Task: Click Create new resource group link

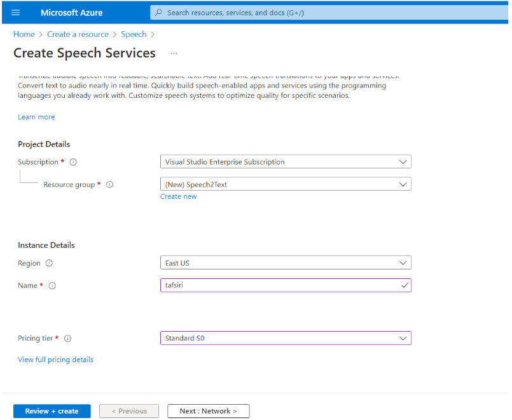Action: [x=178, y=197]
